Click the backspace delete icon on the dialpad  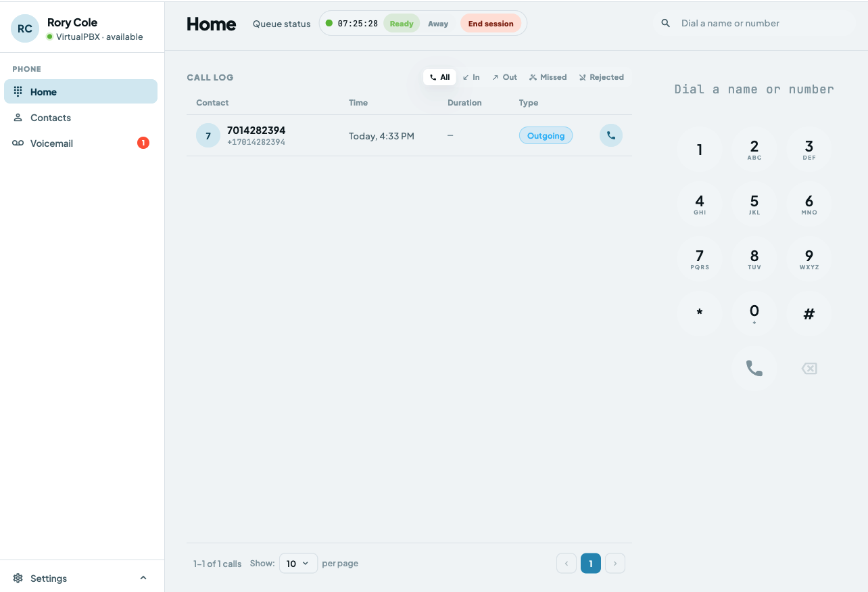pos(809,368)
